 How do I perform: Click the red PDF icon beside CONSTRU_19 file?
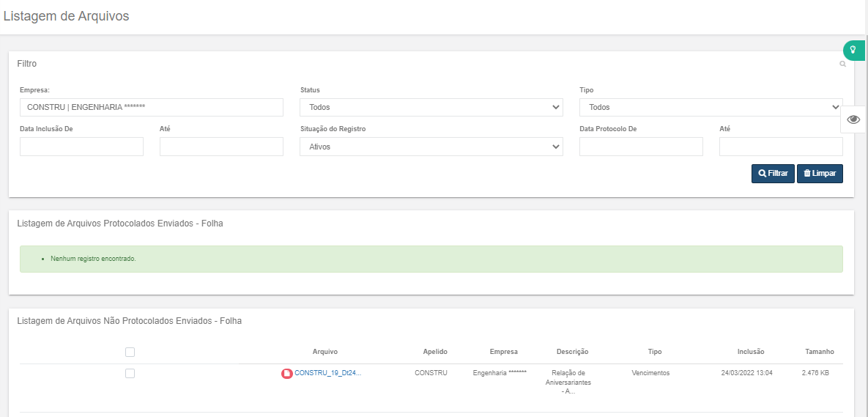point(287,374)
